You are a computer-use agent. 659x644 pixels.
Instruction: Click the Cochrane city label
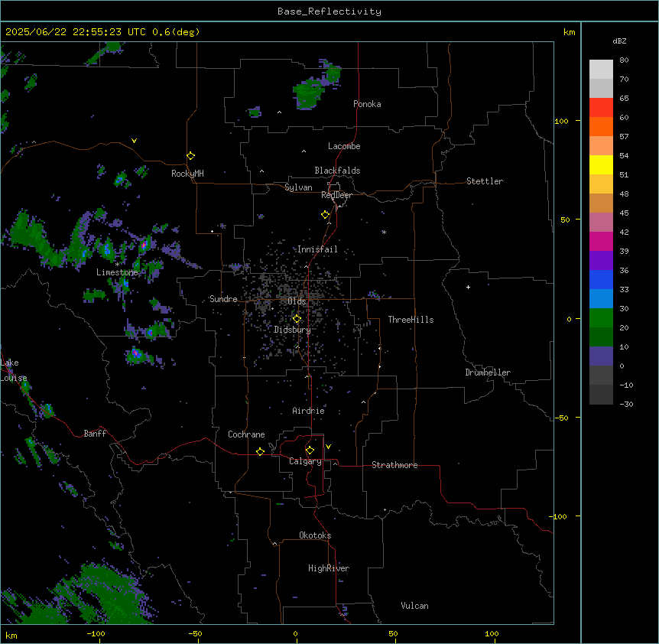[x=246, y=434]
